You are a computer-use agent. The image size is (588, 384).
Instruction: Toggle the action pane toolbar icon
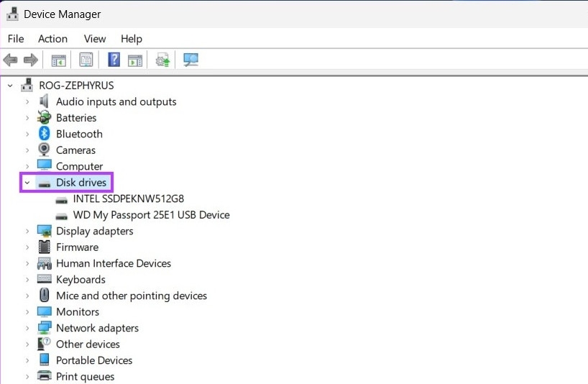click(135, 60)
